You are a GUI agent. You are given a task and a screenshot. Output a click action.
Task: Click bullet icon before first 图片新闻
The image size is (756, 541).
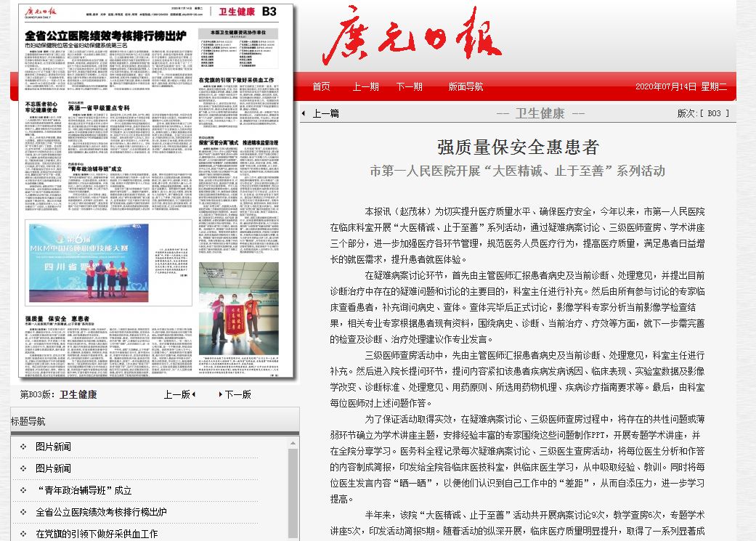click(23, 447)
